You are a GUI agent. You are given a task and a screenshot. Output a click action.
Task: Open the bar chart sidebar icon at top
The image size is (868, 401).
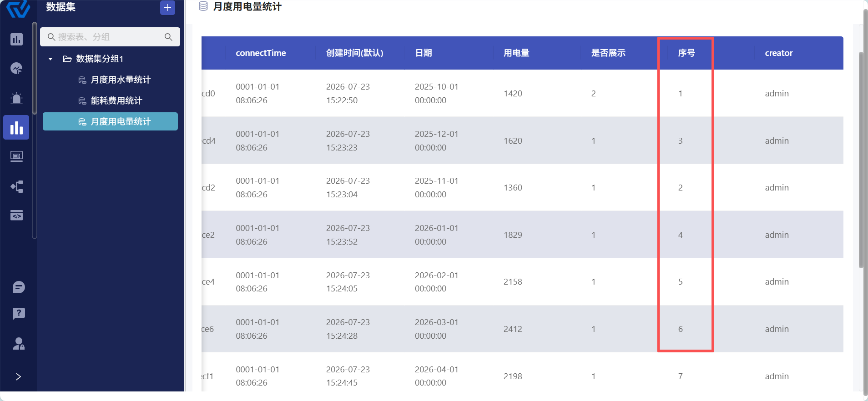coord(16,39)
